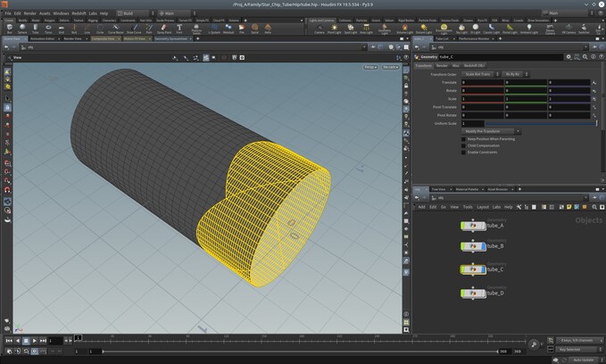Click the Add menu in network editor
606x364 pixels.
tap(421, 207)
